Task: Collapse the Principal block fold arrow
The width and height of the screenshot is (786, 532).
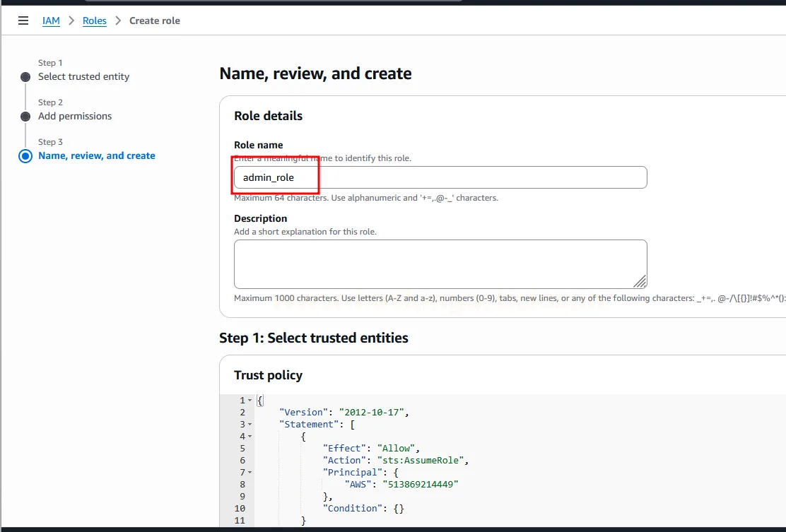Action: [250, 472]
